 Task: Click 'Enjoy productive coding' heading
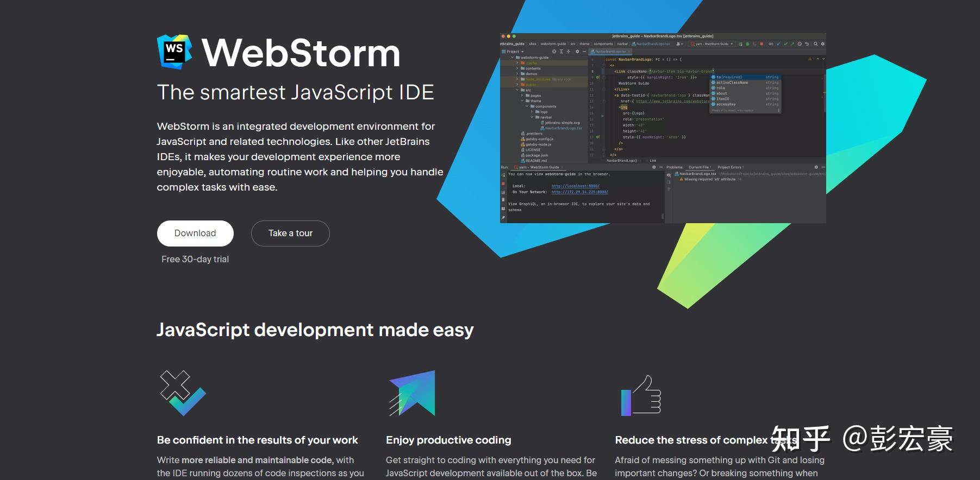coord(448,440)
